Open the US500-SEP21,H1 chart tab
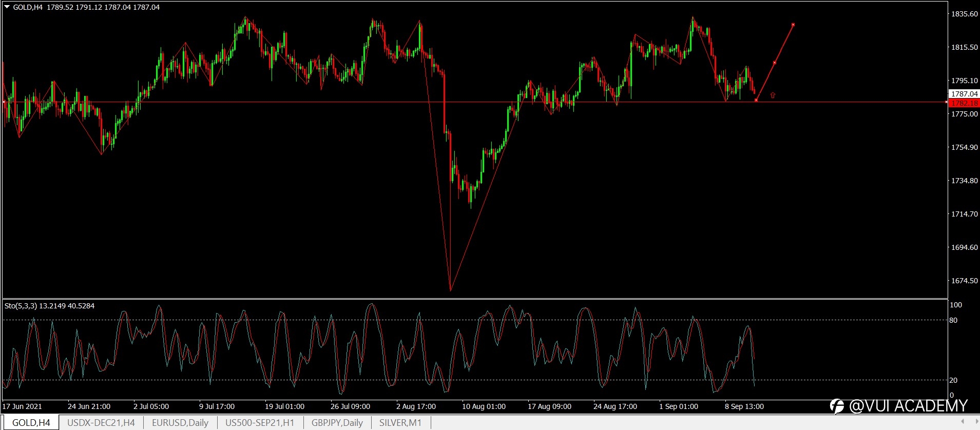This screenshot has width=980, height=430. coord(260,423)
